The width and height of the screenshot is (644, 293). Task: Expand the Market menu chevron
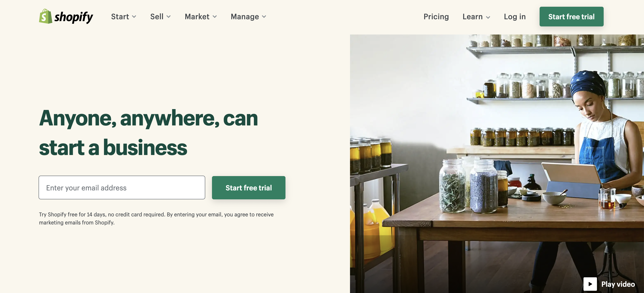pos(214,17)
